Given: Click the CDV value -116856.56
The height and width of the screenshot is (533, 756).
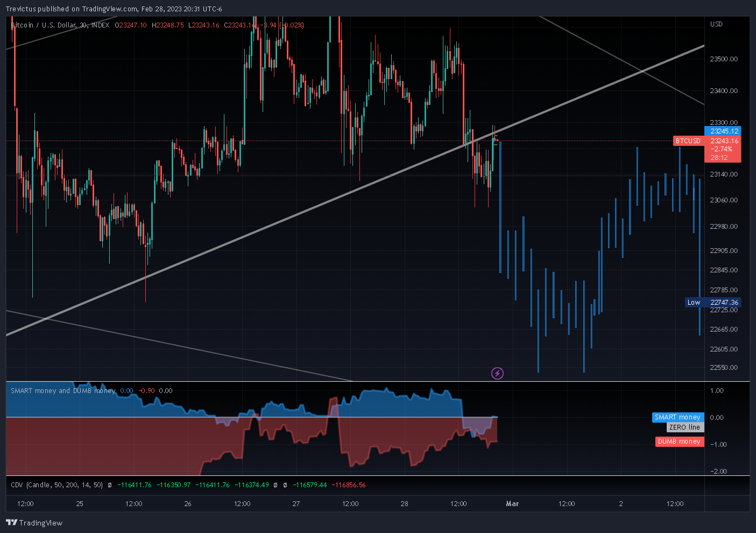Looking at the screenshot, I should 349,485.
